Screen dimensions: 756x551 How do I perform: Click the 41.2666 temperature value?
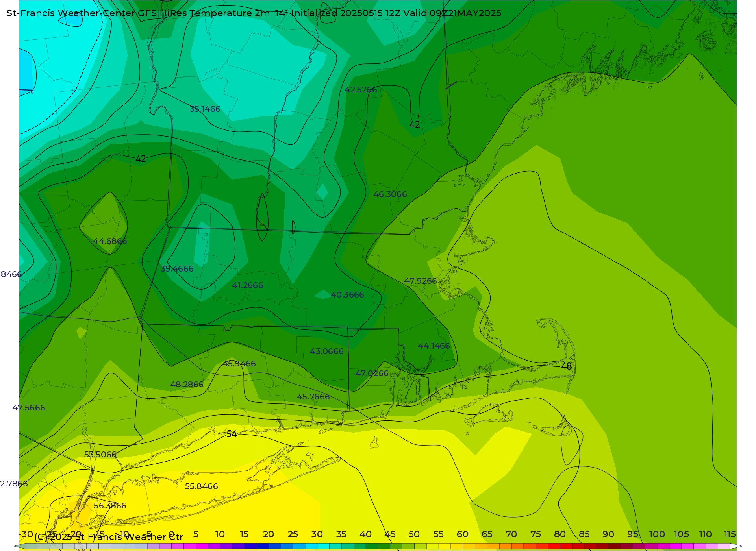pos(247,285)
